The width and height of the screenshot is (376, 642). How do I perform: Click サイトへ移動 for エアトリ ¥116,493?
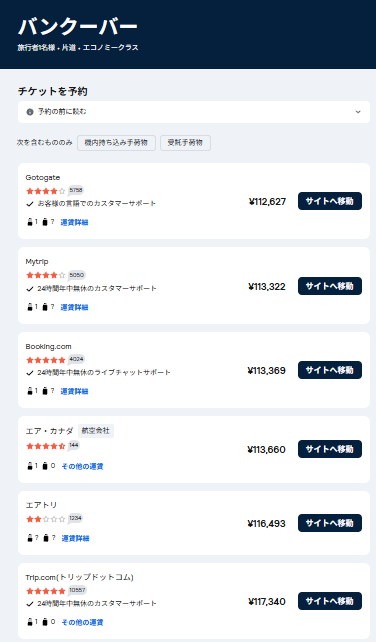(x=330, y=523)
